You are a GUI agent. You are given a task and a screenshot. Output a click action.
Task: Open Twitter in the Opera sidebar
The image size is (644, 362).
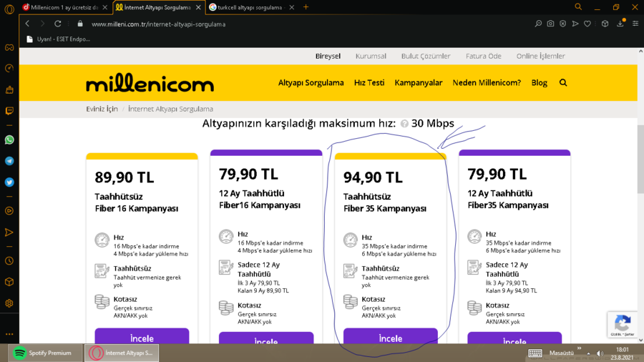click(x=9, y=182)
